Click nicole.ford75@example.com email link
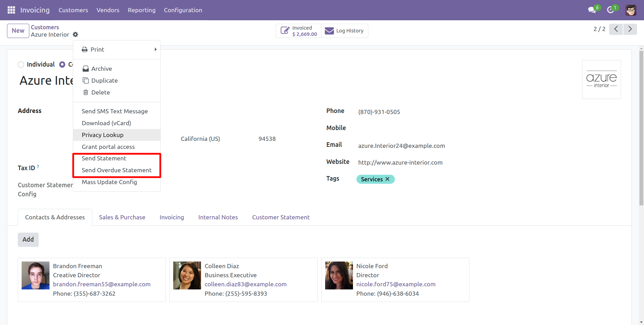644x325 pixels. (x=396, y=284)
